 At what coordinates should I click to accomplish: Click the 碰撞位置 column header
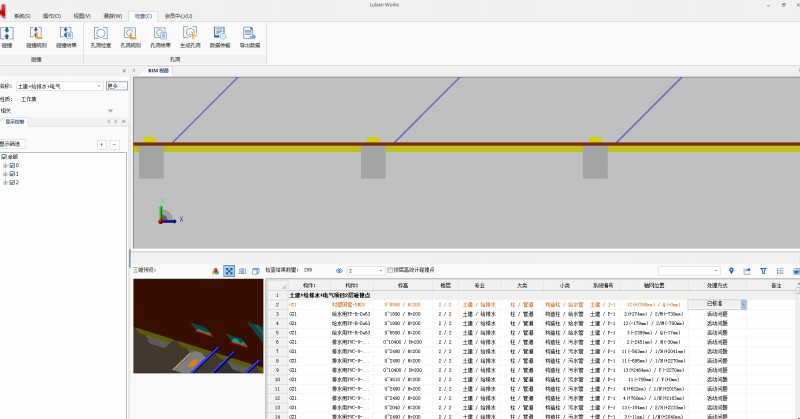654,286
